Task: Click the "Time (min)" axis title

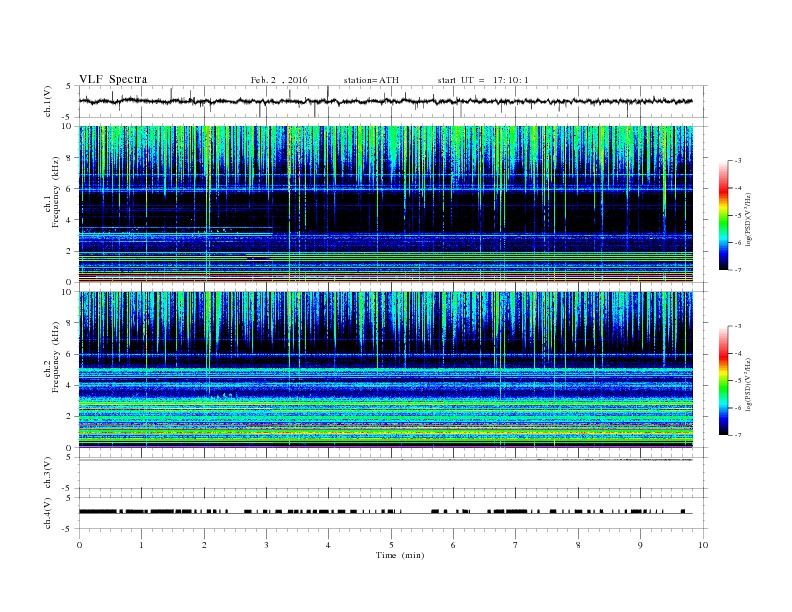Action: [x=400, y=555]
